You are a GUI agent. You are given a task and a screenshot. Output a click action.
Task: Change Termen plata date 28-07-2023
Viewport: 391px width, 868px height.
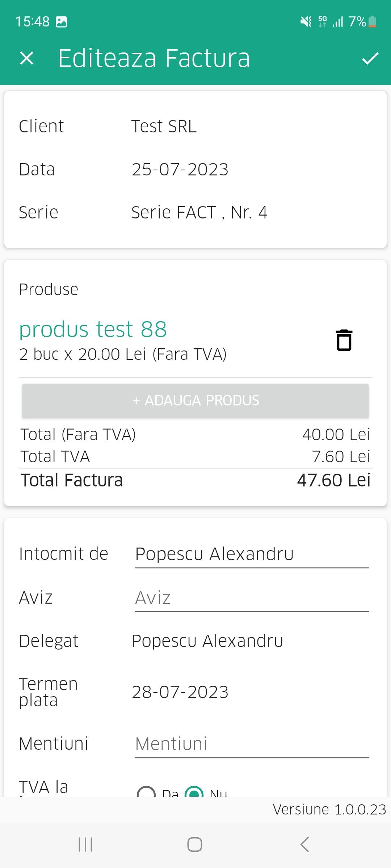[180, 692]
